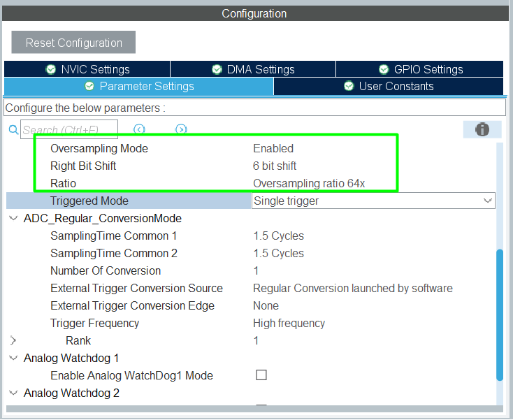Image resolution: width=513 pixels, height=420 pixels.
Task: Select the Oversampling Mode Enabled value
Action: tap(273, 148)
